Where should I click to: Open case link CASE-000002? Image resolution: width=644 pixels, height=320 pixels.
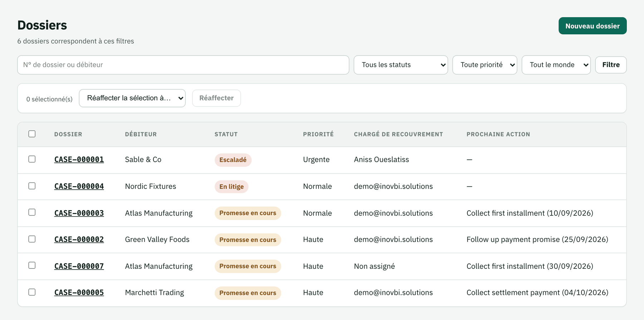click(x=79, y=239)
